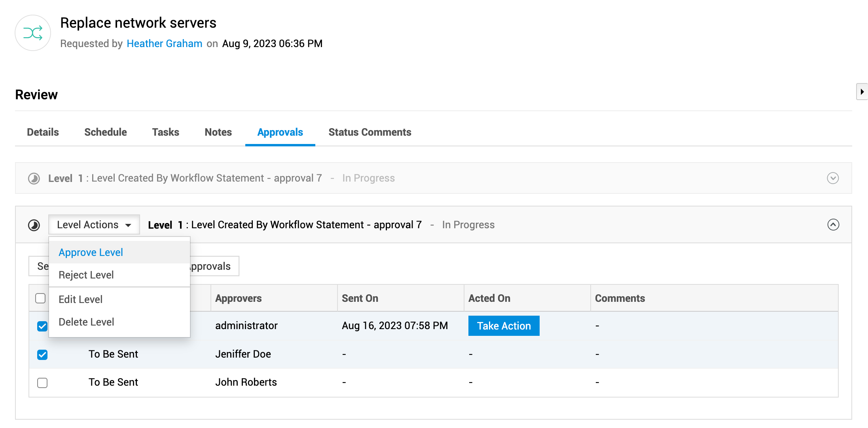Image resolution: width=868 pixels, height=428 pixels.
Task: Uncheck the administrator row checkbox
Action: pos(42,326)
